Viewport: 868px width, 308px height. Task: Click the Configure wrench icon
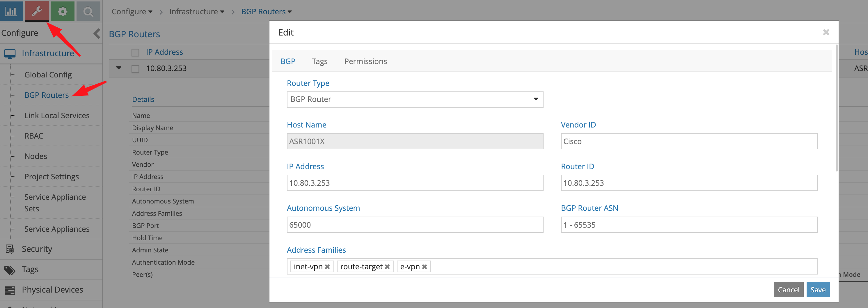tap(37, 11)
